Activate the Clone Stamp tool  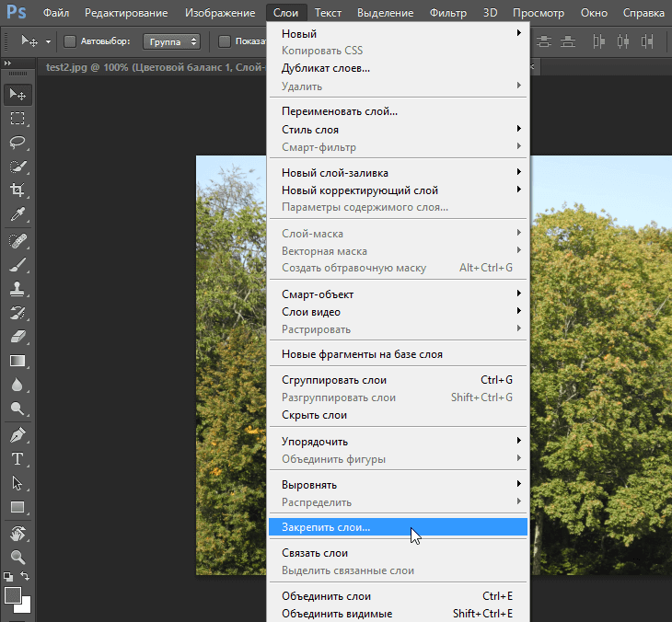(17, 288)
